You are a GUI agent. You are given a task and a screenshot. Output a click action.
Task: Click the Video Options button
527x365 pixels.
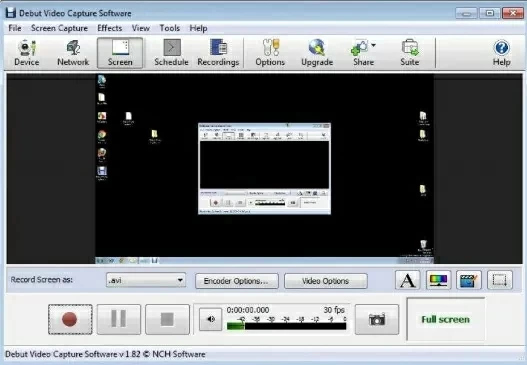[326, 281]
